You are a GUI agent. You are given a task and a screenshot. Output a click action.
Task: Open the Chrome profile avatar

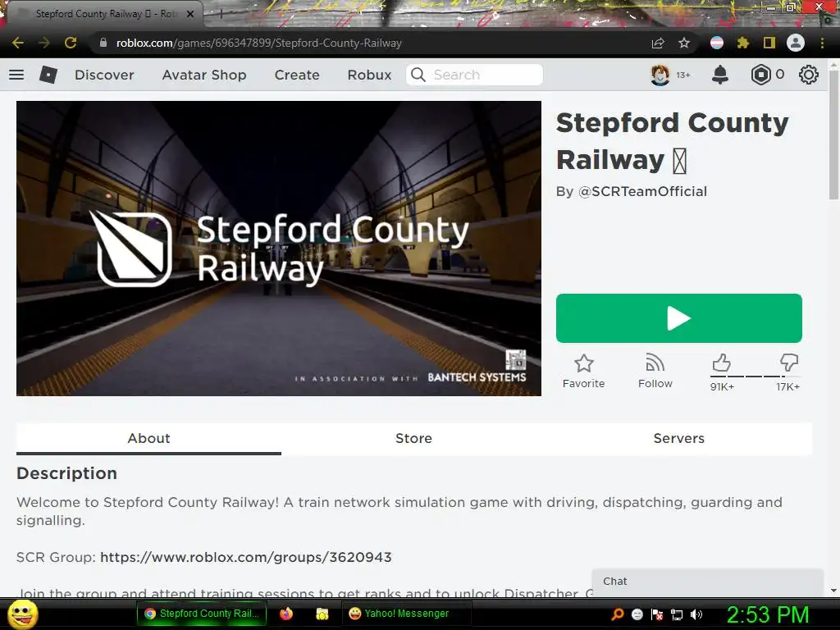point(796,43)
